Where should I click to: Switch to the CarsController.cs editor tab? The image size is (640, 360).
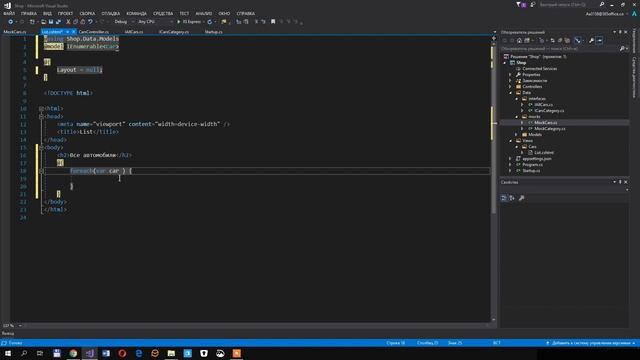point(94,32)
